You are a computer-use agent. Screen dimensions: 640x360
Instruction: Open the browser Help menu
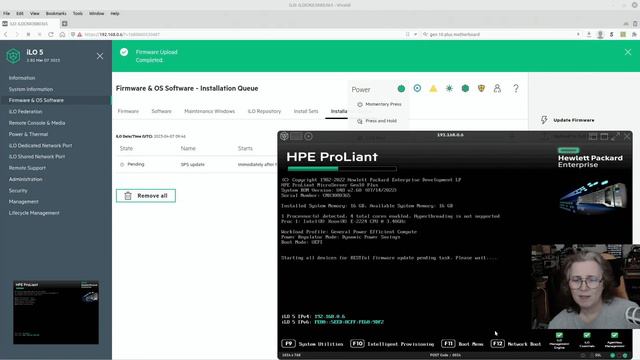tap(115, 13)
